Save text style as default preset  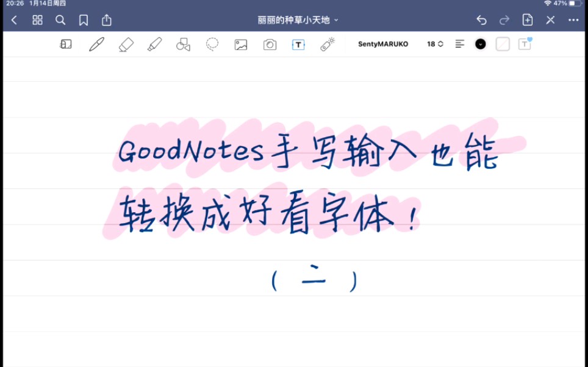[525, 44]
